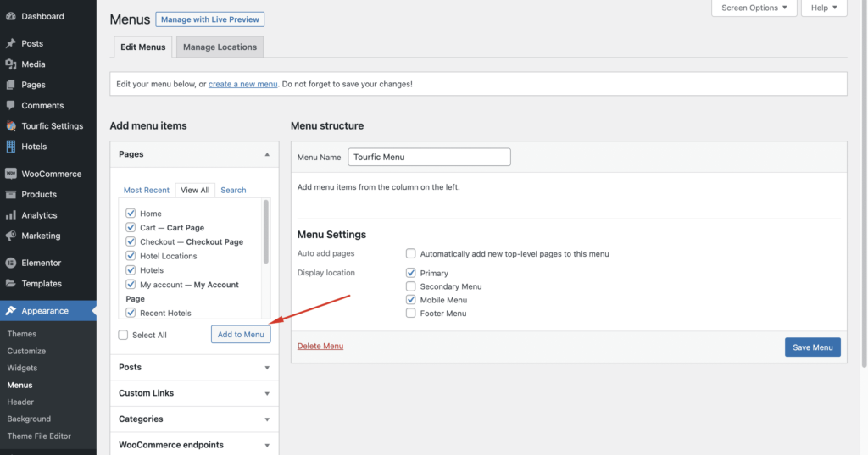Click the pages list scrollbar

[x=266, y=231]
